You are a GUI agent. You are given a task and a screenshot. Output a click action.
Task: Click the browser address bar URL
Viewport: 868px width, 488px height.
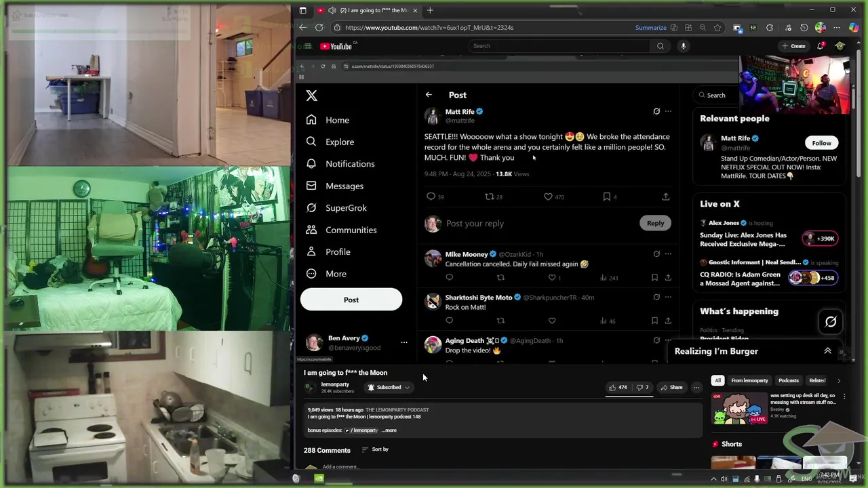[x=429, y=28]
